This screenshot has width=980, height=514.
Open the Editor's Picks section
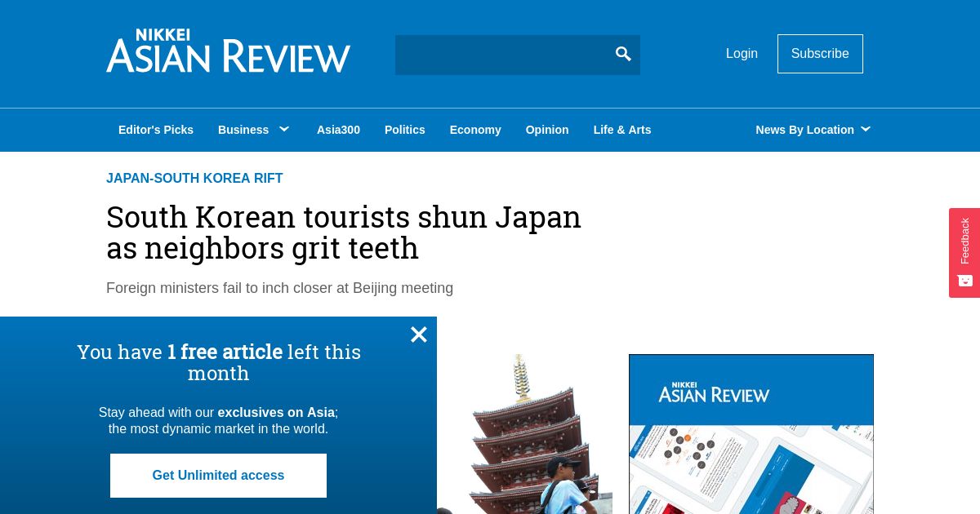tap(156, 130)
